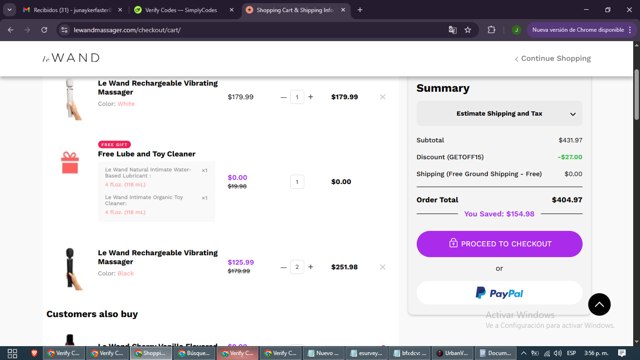This screenshot has height=360, width=640.
Task: Open Brave browser from the taskbar
Action: 34,353
